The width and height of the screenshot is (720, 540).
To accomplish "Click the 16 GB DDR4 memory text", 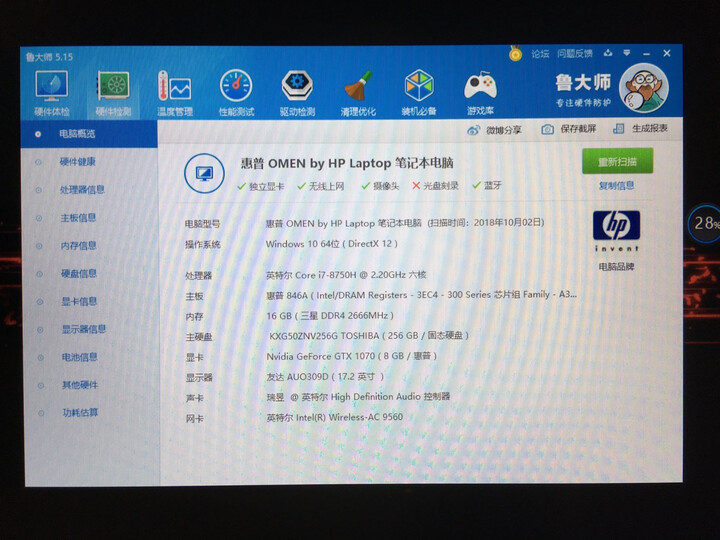I will point(330,315).
